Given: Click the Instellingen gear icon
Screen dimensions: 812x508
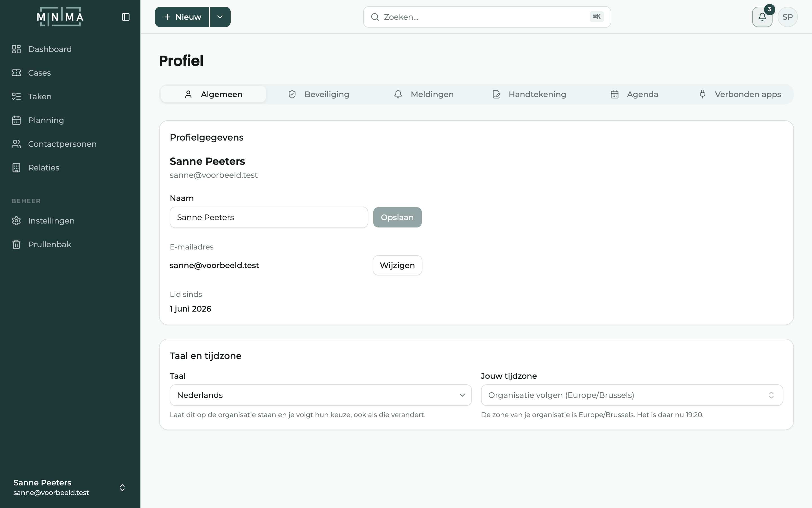Looking at the screenshot, I should [16, 221].
